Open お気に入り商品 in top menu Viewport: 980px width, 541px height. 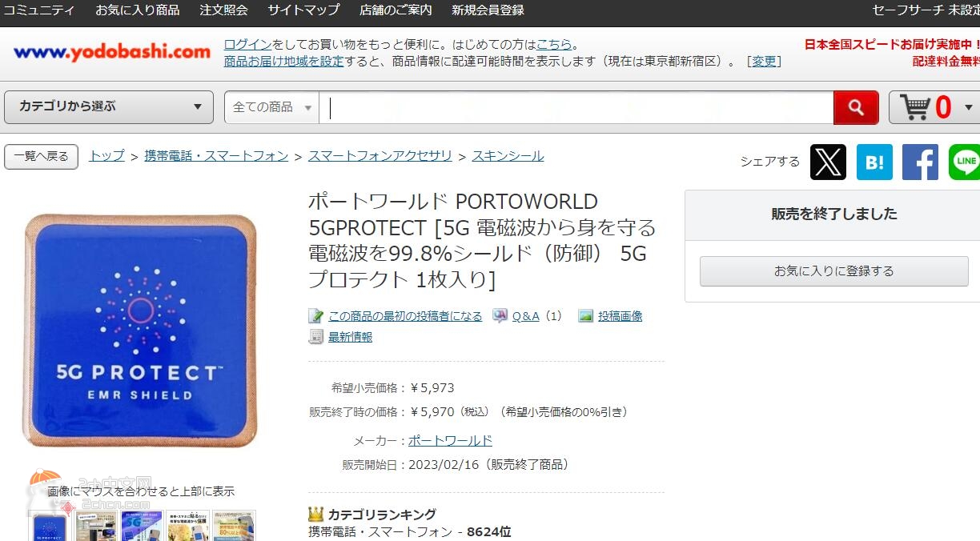click(x=138, y=10)
